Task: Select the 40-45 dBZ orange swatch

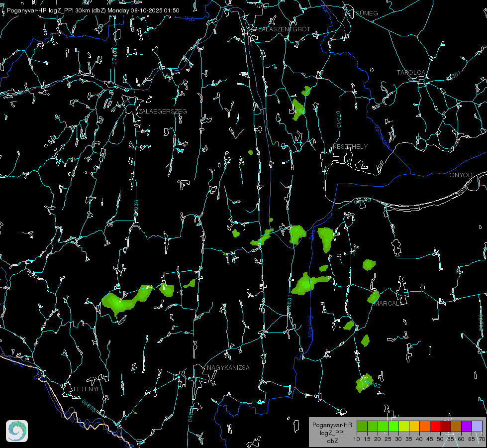Action: (425, 426)
